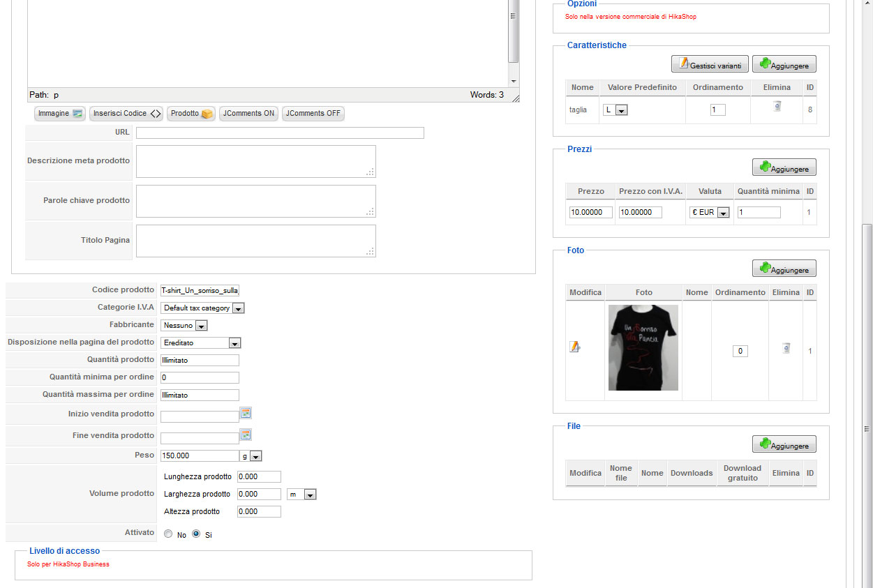Click the editor vertical scrollbar
The height and width of the screenshot is (588, 873).
[x=514, y=42]
